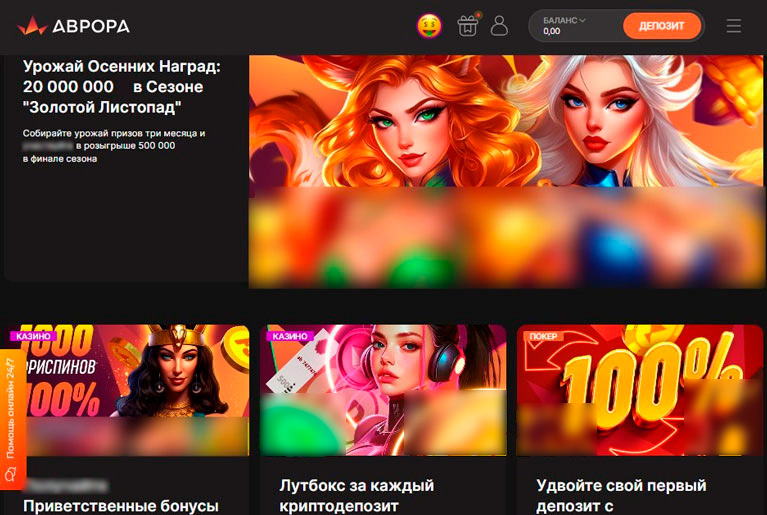Open the Лутбокс crypto deposit card image
Image resolution: width=767 pixels, height=515 pixels.
(x=383, y=390)
